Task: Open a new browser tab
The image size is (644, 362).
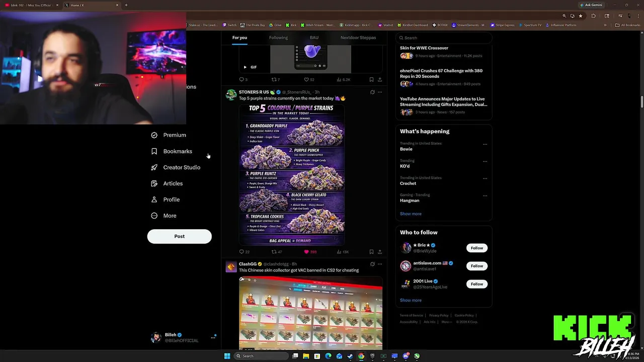Action: pos(126,5)
